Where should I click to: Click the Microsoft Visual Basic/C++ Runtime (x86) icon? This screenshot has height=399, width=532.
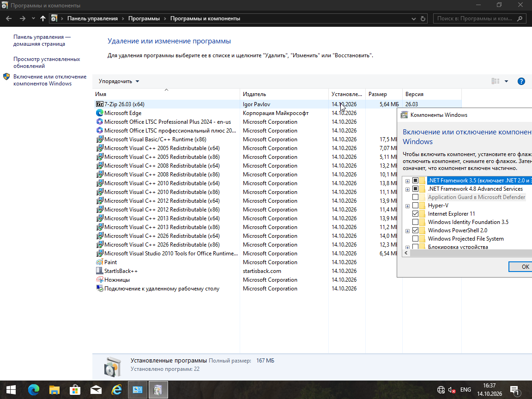tap(99, 139)
